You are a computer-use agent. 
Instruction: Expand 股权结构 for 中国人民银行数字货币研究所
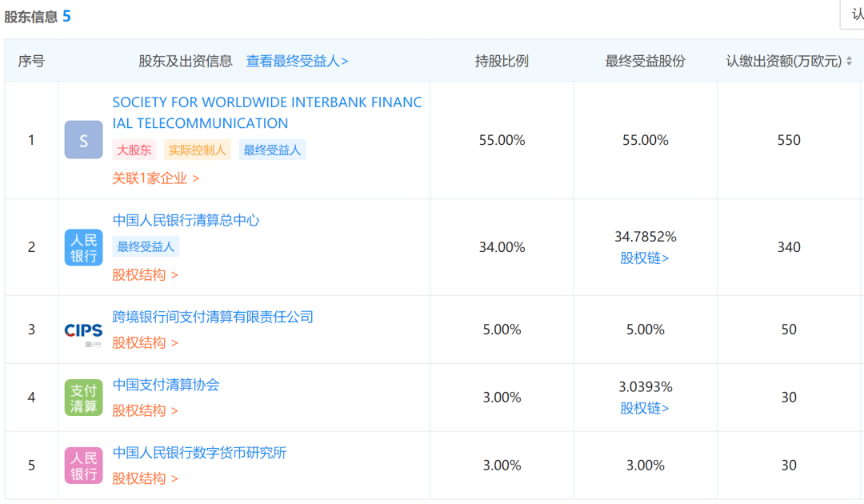(145, 478)
